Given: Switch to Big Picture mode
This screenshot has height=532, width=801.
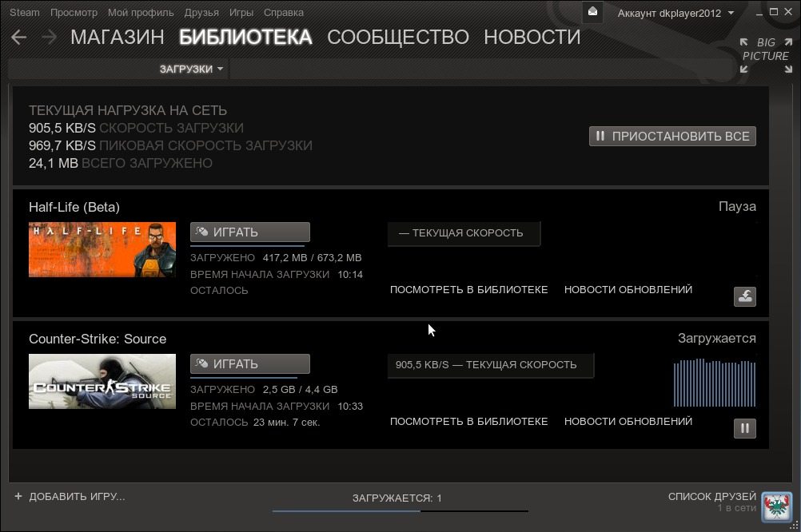Looking at the screenshot, I should point(766,55).
